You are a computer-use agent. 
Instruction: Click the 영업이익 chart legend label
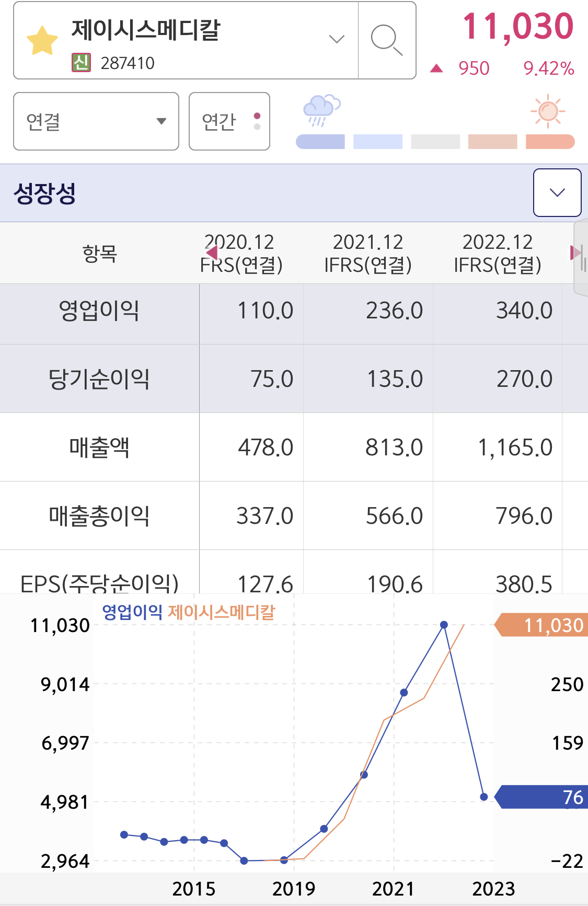pyautogui.click(x=132, y=612)
